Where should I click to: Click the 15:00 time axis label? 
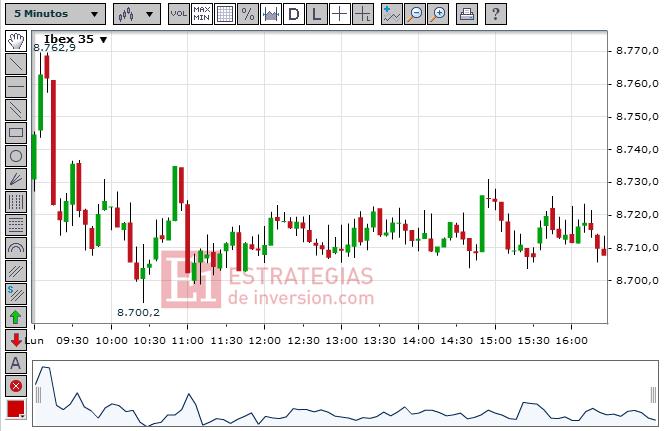495,341
